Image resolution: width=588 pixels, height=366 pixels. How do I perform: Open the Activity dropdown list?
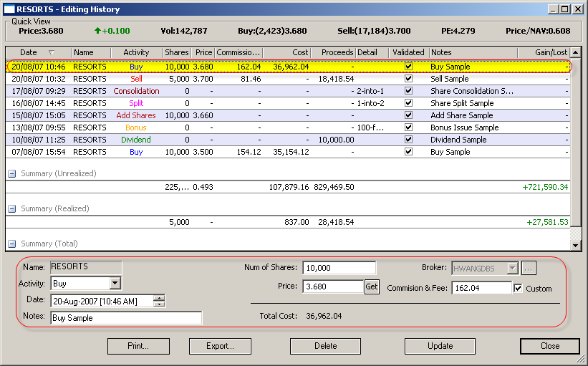coord(115,283)
